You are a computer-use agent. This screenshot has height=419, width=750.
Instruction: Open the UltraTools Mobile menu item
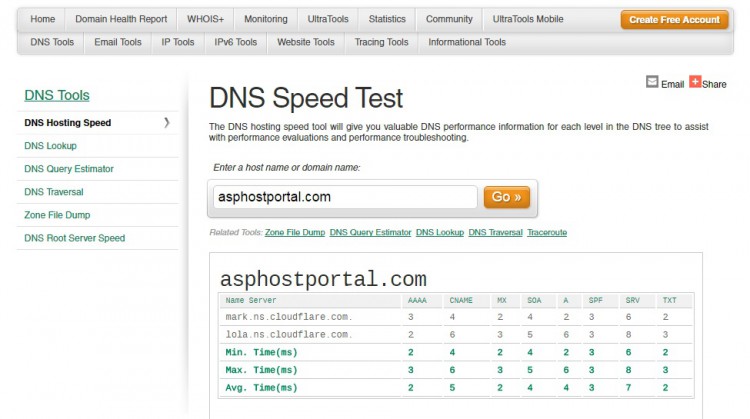tap(528, 19)
